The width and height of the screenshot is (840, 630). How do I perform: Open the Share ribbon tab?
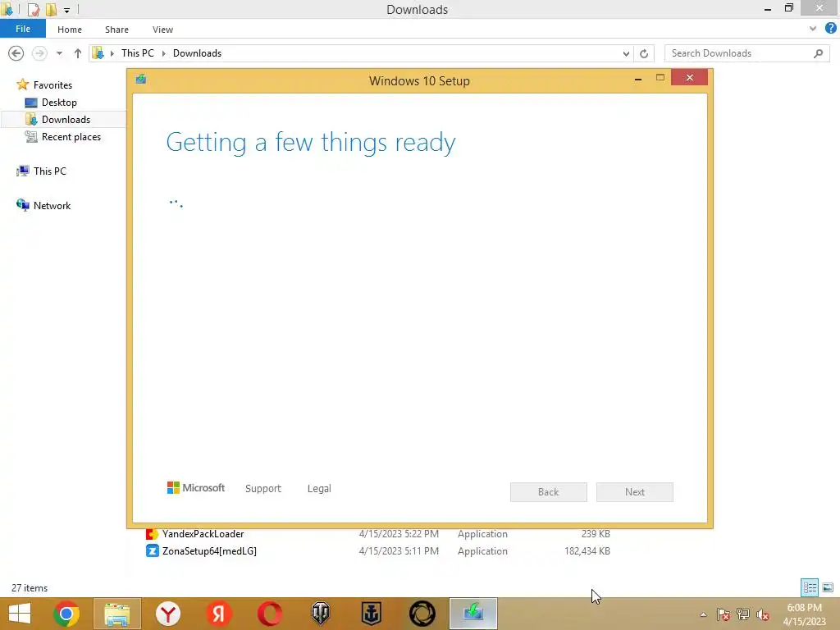tap(116, 30)
